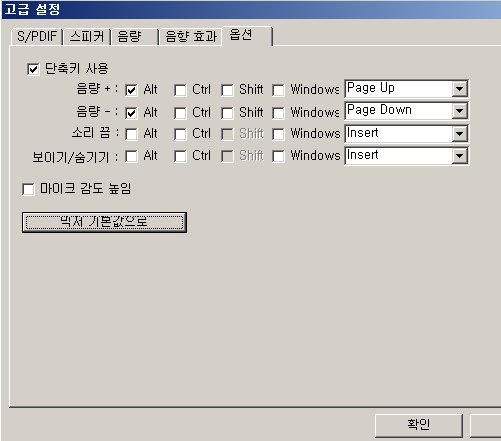Switch to the S/PDIF tab
501x441 pixels.
click(37, 36)
